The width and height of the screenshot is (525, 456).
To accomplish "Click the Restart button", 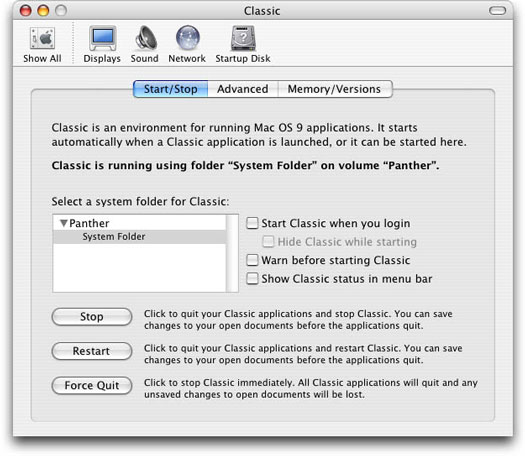I will pos(92,351).
